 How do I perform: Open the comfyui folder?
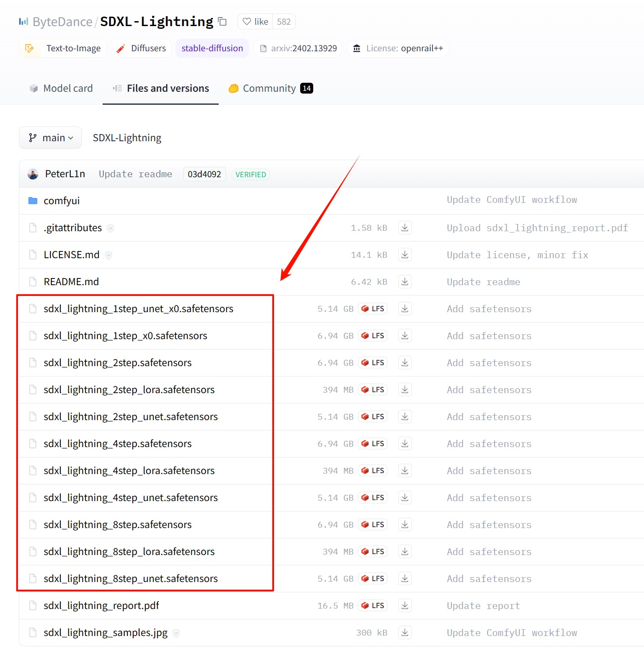(x=62, y=201)
